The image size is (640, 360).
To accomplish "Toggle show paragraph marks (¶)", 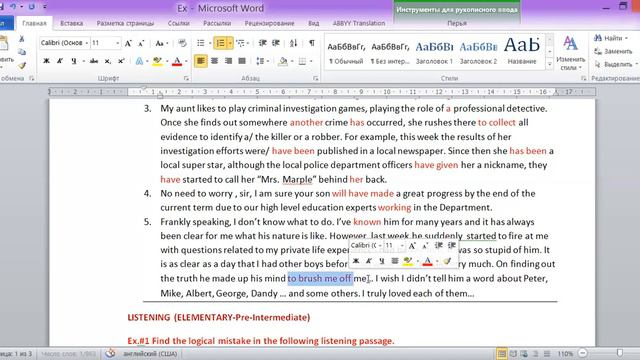I will tap(311, 43).
